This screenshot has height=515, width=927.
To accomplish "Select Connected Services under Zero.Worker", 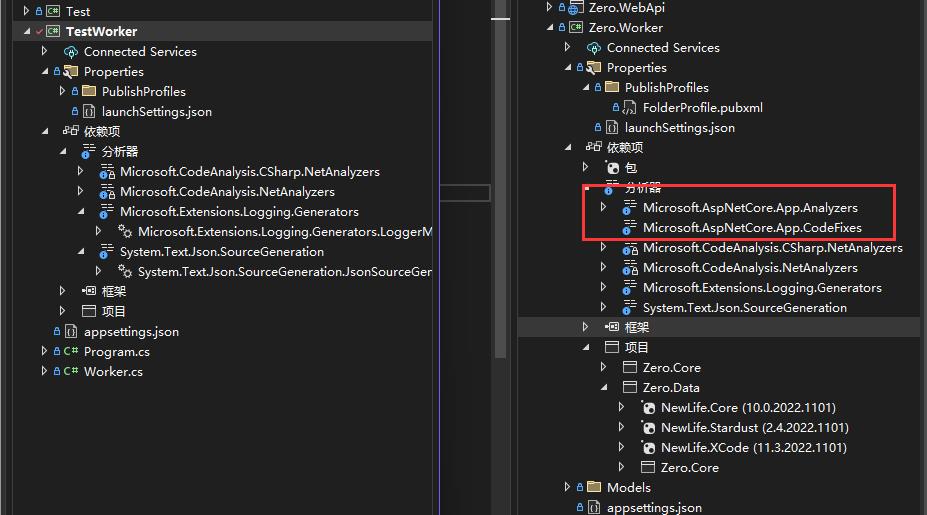I will pos(663,47).
